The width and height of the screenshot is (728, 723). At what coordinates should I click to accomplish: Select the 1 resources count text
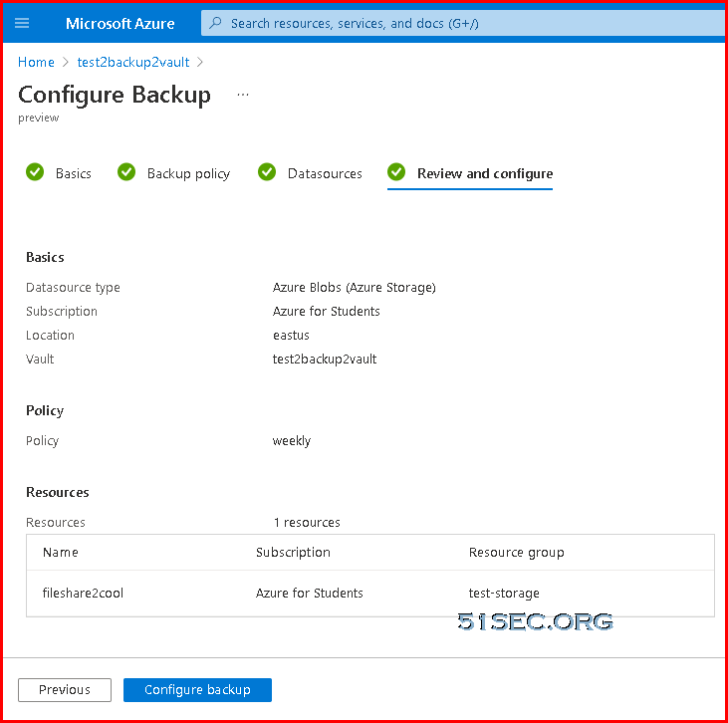[307, 523]
